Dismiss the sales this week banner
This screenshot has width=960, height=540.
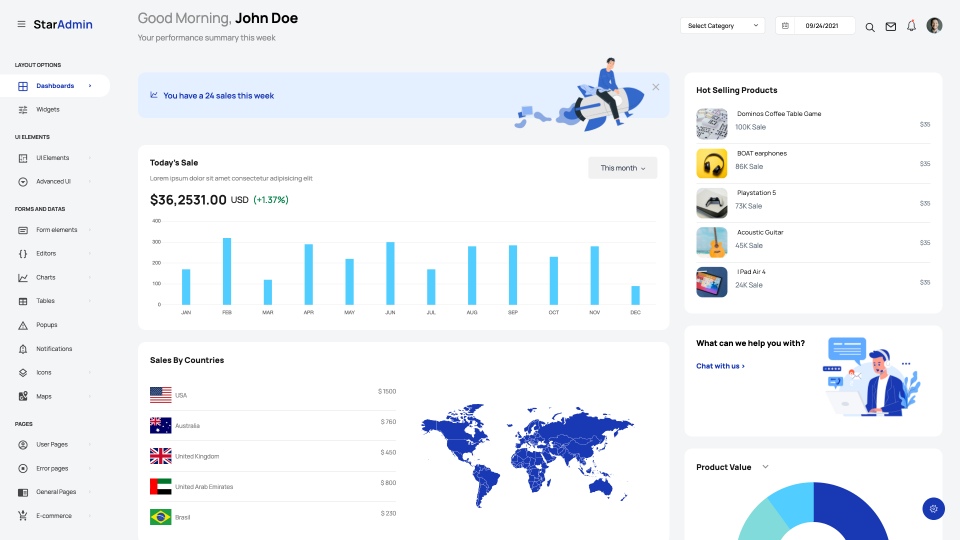point(656,87)
